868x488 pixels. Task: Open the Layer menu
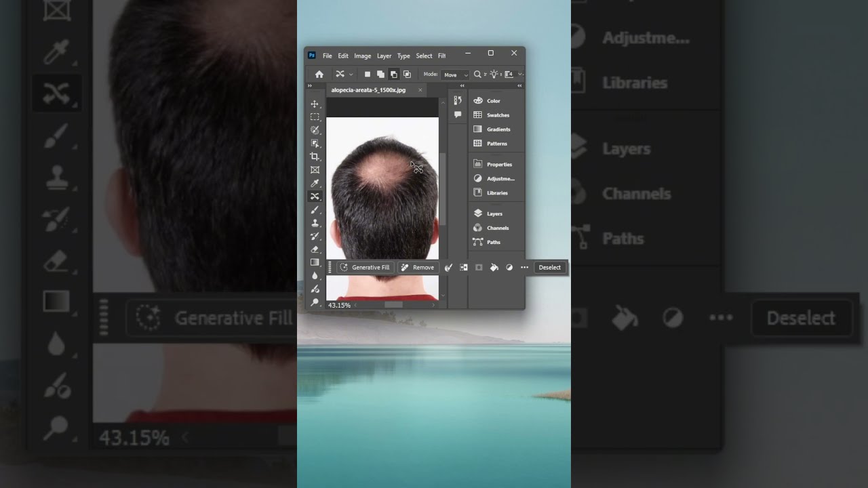point(384,56)
